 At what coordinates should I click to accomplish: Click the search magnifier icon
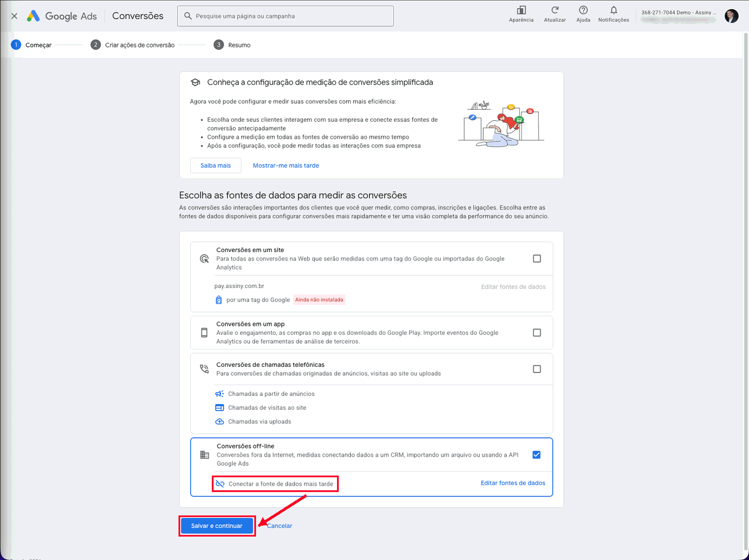(188, 16)
